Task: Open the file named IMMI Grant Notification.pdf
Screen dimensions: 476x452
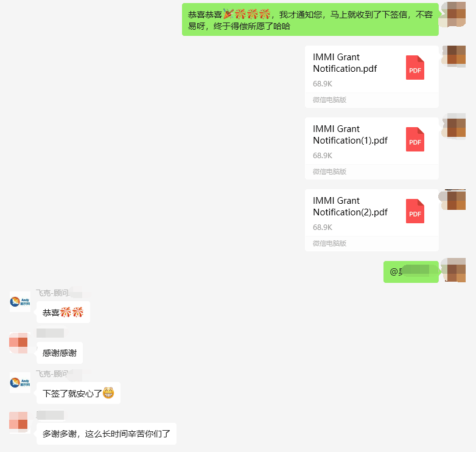Action: coord(371,77)
